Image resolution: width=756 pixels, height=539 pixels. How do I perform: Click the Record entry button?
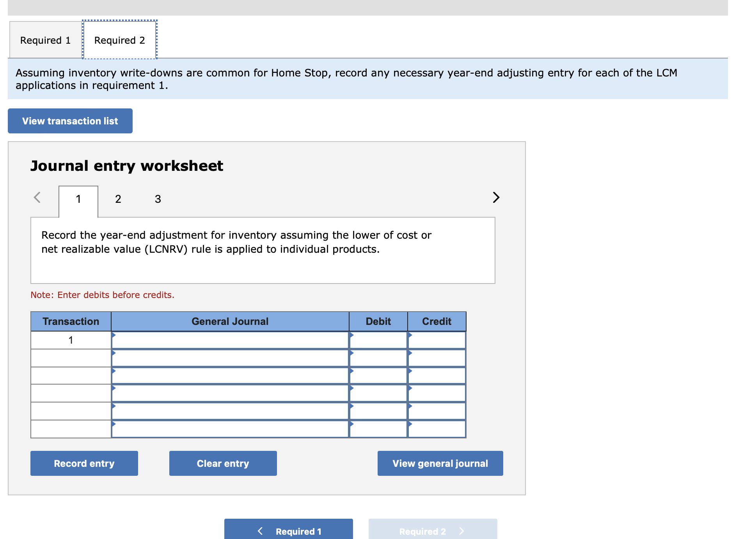[84, 463]
